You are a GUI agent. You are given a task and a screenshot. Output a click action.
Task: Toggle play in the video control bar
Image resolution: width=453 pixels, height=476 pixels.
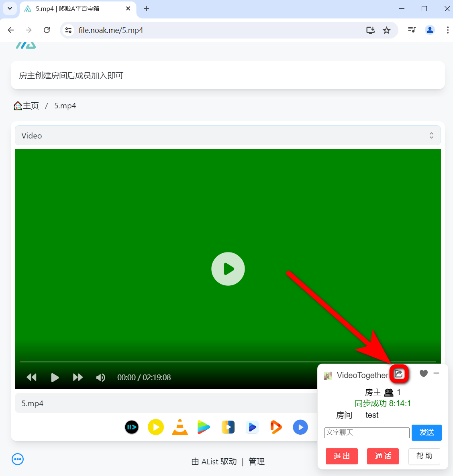click(x=55, y=377)
